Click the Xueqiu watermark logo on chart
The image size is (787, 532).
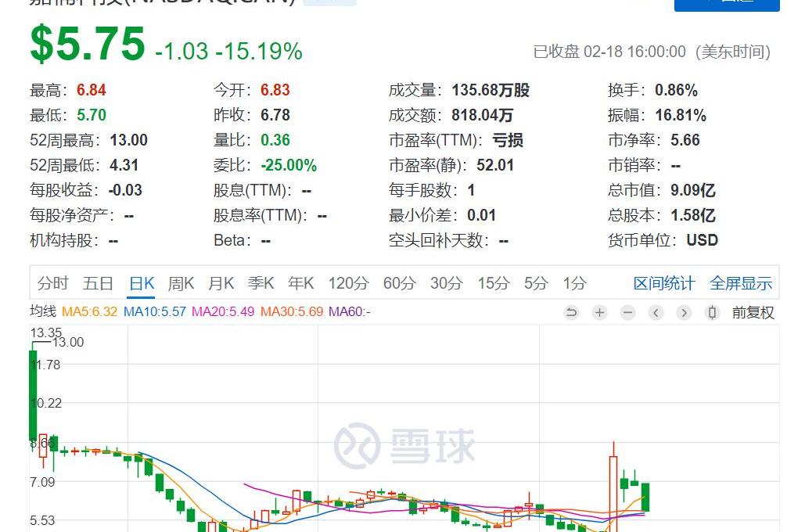tap(404, 445)
